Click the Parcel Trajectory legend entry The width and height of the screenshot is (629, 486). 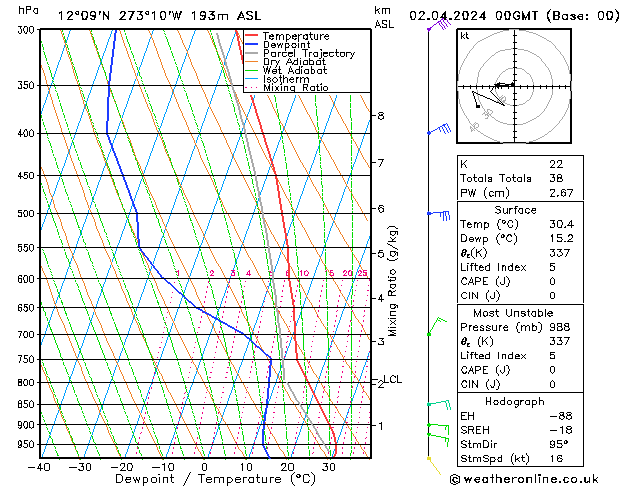click(x=308, y=53)
